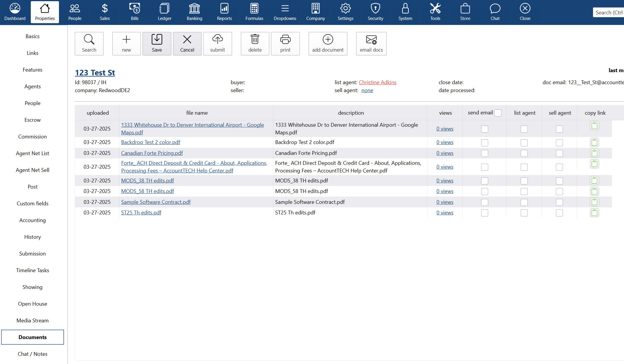Image resolution: width=624 pixels, height=364 pixels.
Task: Open the Basics sidebar section
Action: 33,36
